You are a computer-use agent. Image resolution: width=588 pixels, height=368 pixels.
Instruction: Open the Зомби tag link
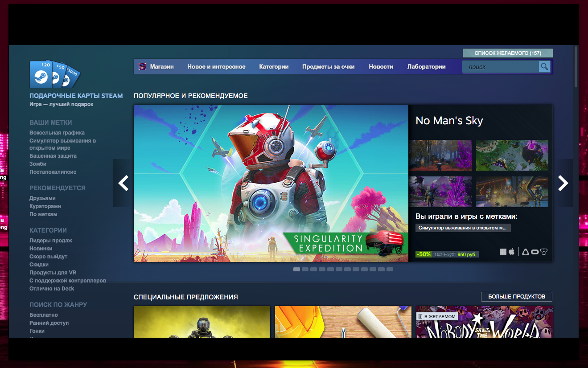38,164
